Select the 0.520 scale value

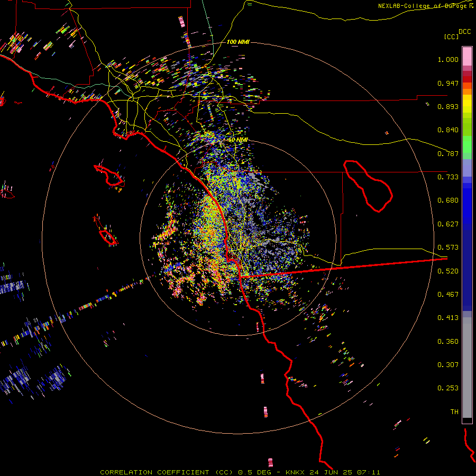(x=448, y=271)
